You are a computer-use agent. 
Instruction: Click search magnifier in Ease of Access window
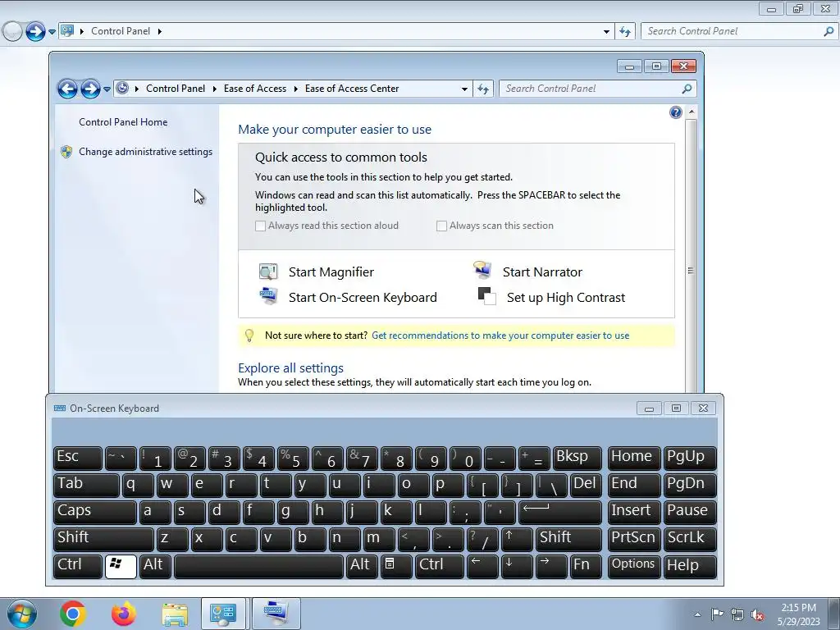pos(687,89)
